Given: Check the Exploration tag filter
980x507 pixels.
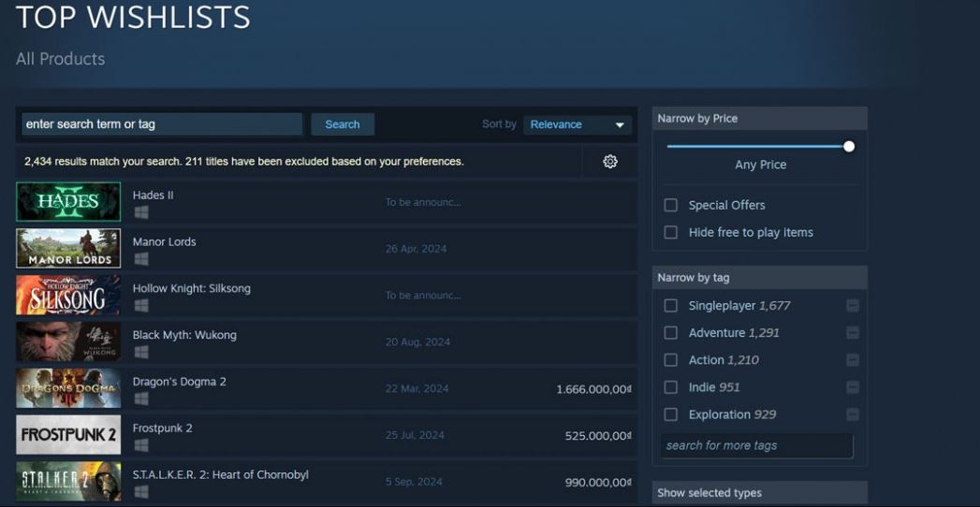Looking at the screenshot, I should tap(670, 414).
